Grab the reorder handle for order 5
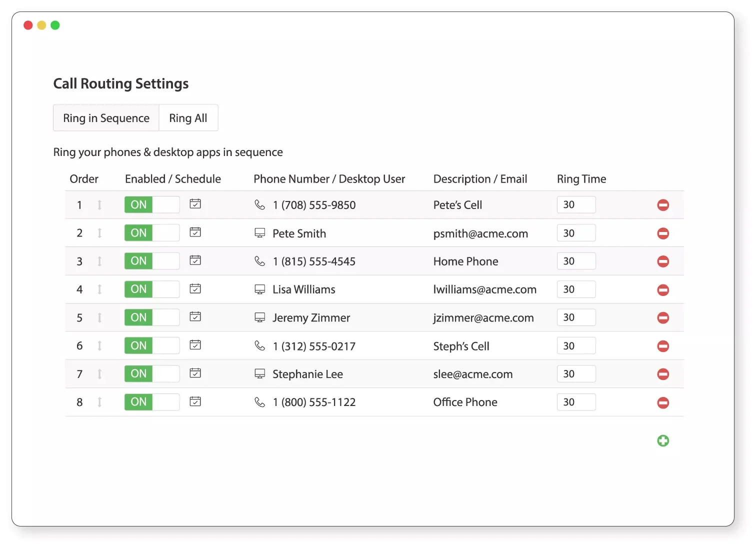 tap(99, 317)
